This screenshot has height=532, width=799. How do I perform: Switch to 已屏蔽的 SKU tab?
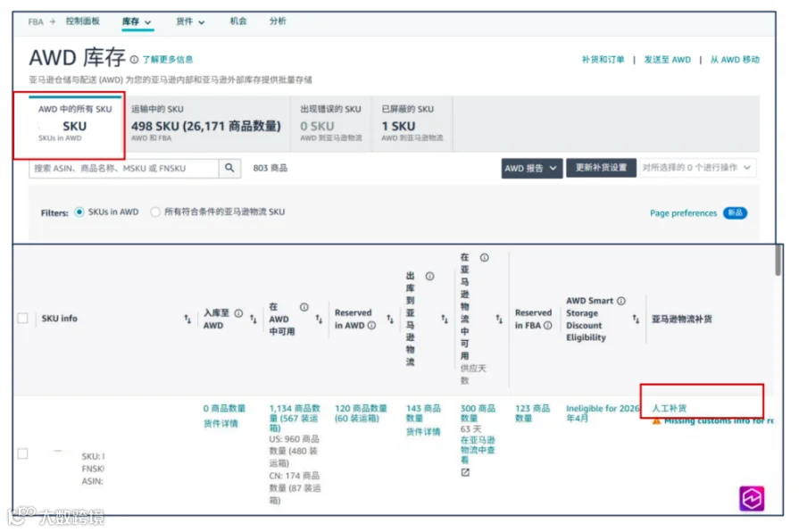(x=412, y=123)
